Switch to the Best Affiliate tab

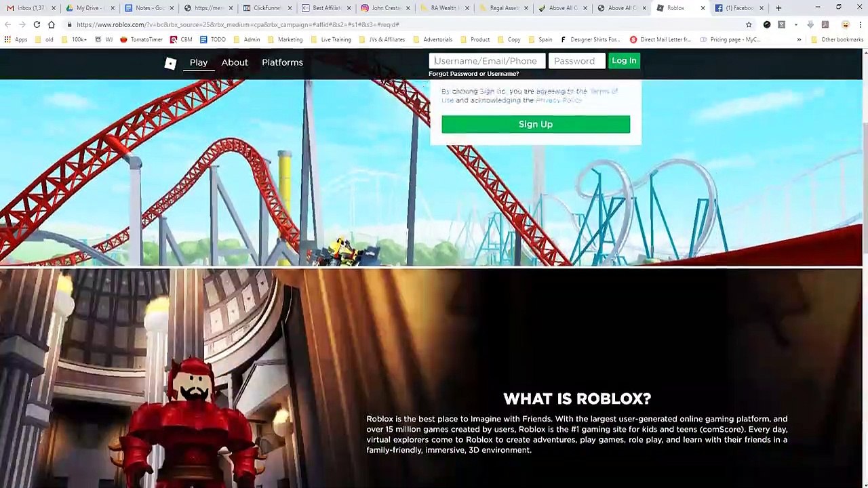[326, 8]
